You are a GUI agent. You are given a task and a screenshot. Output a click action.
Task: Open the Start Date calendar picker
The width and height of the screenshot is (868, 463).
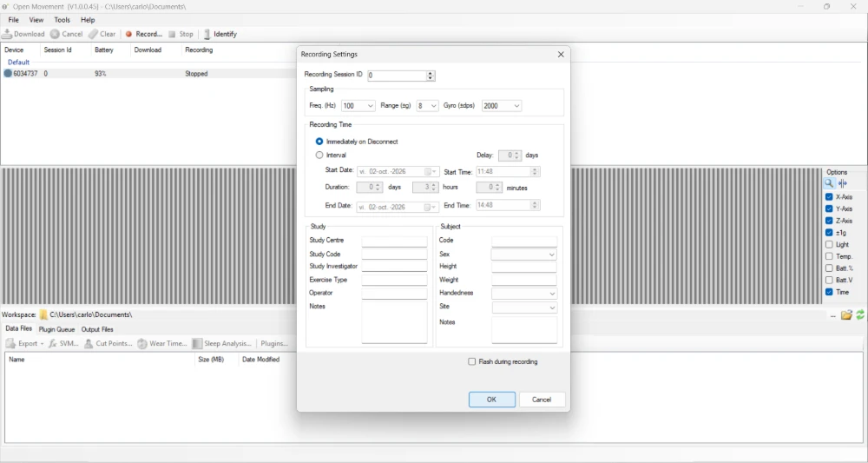(431, 172)
